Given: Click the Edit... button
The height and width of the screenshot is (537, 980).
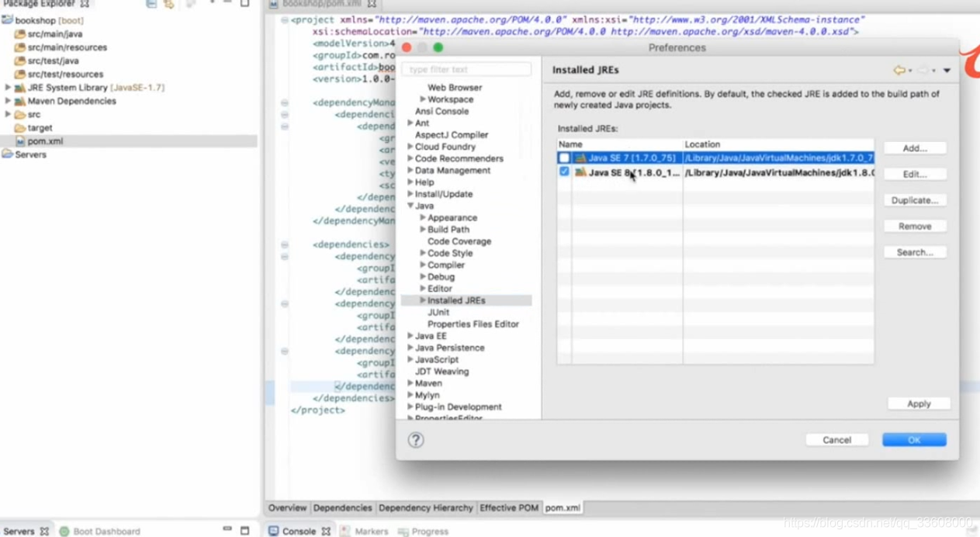Looking at the screenshot, I should click(x=915, y=175).
